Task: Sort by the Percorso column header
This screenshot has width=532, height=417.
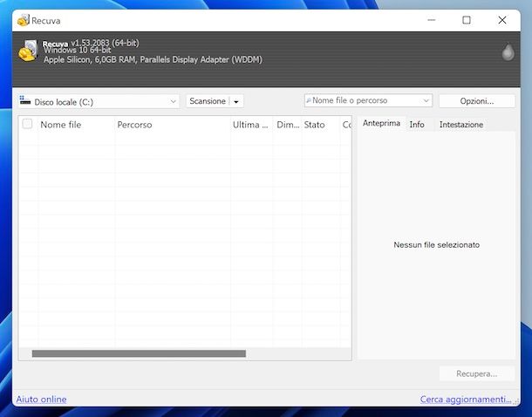Action: pos(173,125)
